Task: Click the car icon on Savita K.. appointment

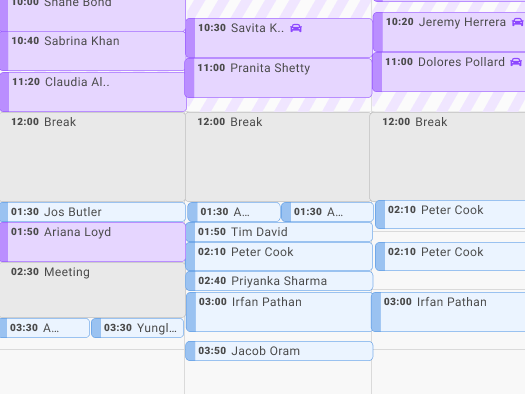Action: [x=296, y=28]
